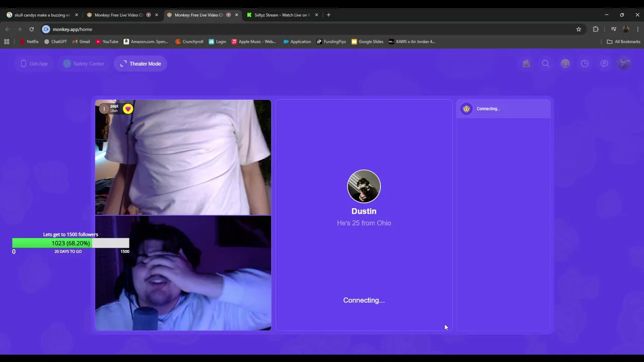The image size is (644, 362).
Task: Click the round coin icon in Monkey header
Action: click(x=566, y=63)
